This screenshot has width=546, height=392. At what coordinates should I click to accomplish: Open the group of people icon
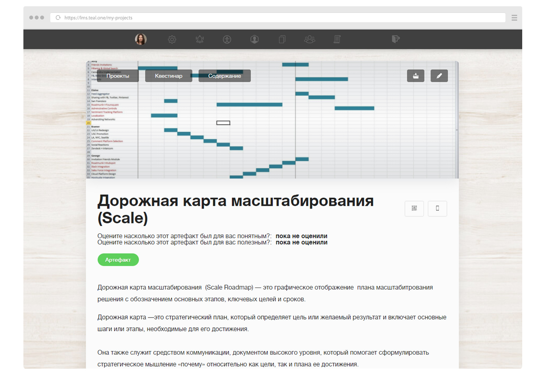click(310, 39)
